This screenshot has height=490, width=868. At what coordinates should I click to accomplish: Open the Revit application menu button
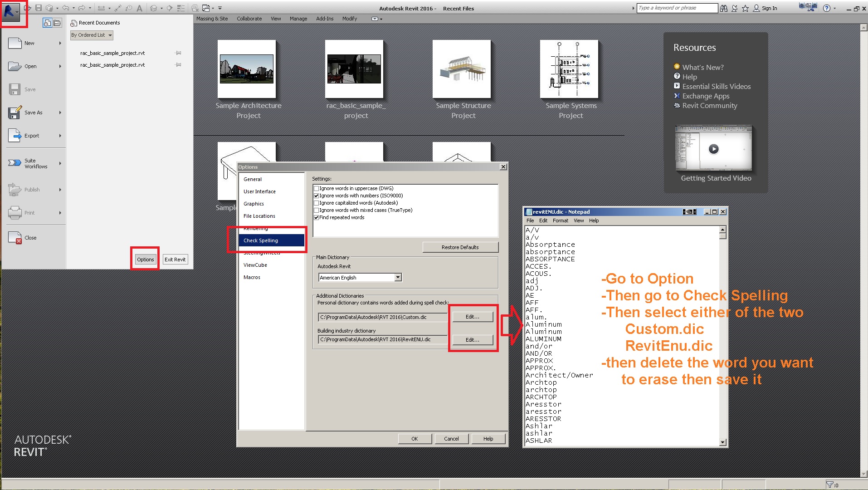click(11, 12)
